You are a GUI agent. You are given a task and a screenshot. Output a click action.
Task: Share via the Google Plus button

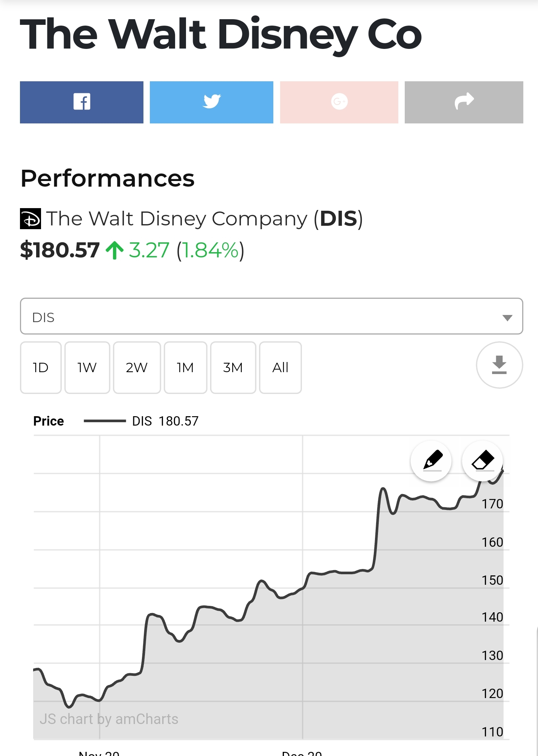[x=339, y=102]
